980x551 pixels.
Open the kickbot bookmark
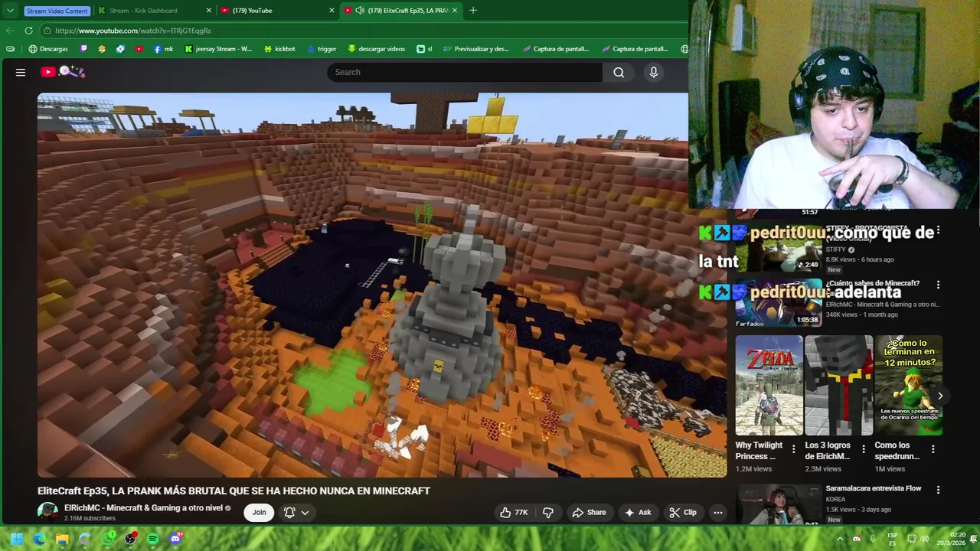tap(279, 49)
